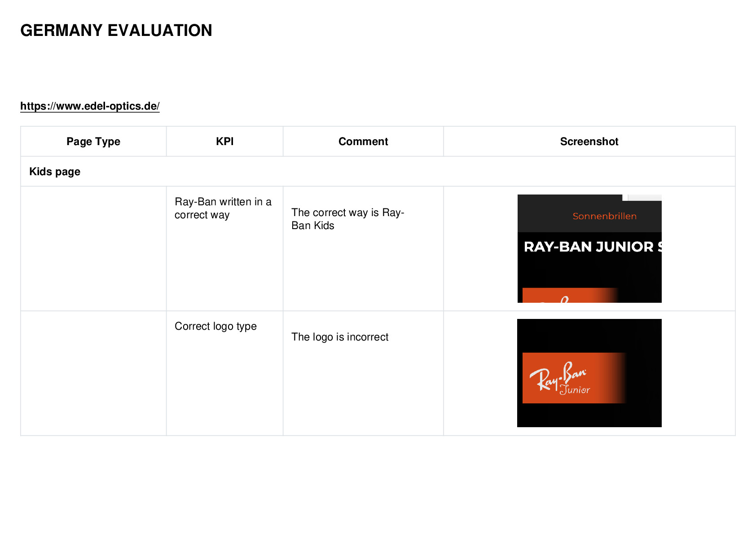Select the Kids page section row
The image size is (756, 535).
[378, 172]
